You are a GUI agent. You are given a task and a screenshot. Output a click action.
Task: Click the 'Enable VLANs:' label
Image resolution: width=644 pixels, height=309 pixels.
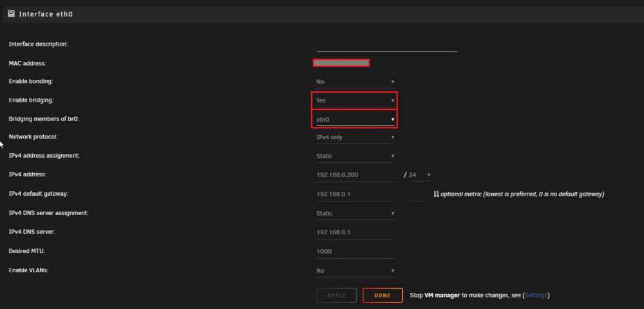click(x=28, y=270)
